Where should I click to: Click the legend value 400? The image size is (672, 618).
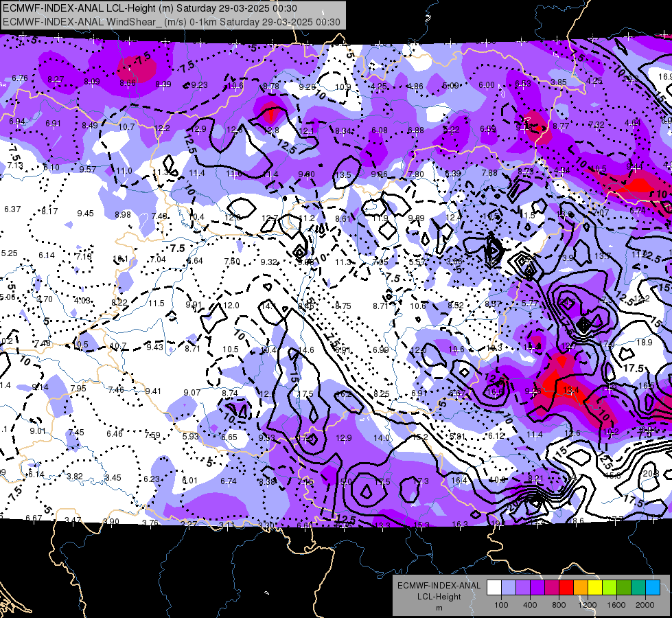(530, 605)
